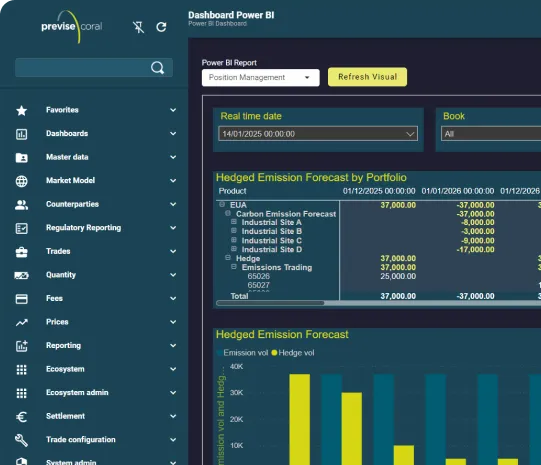Click the 25,000.00 cell value
Screen dimensions: 541x465
(398, 276)
